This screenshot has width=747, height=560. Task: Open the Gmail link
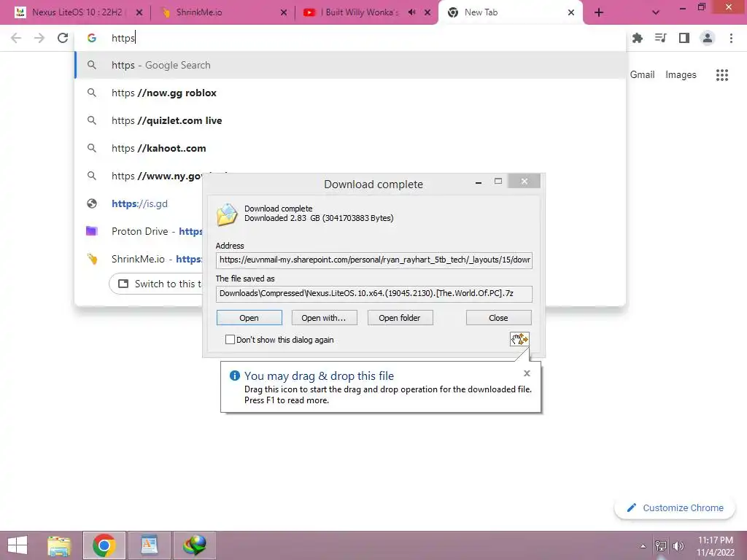tap(642, 75)
